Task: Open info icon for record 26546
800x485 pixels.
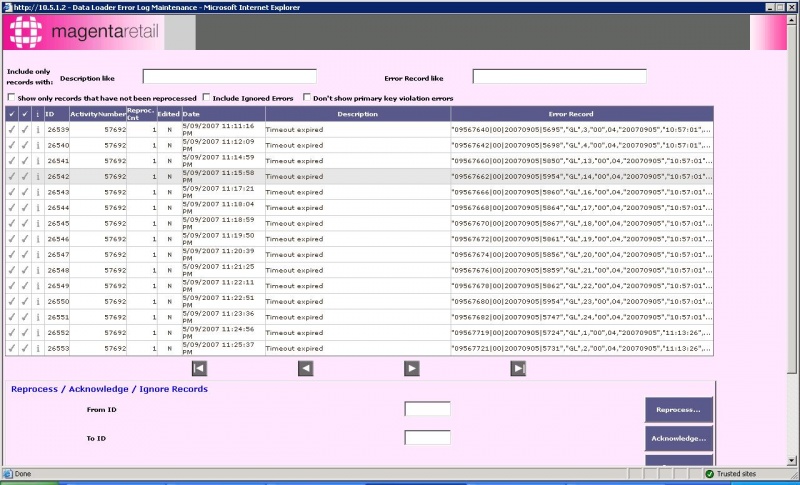Action: pyautogui.click(x=38, y=239)
